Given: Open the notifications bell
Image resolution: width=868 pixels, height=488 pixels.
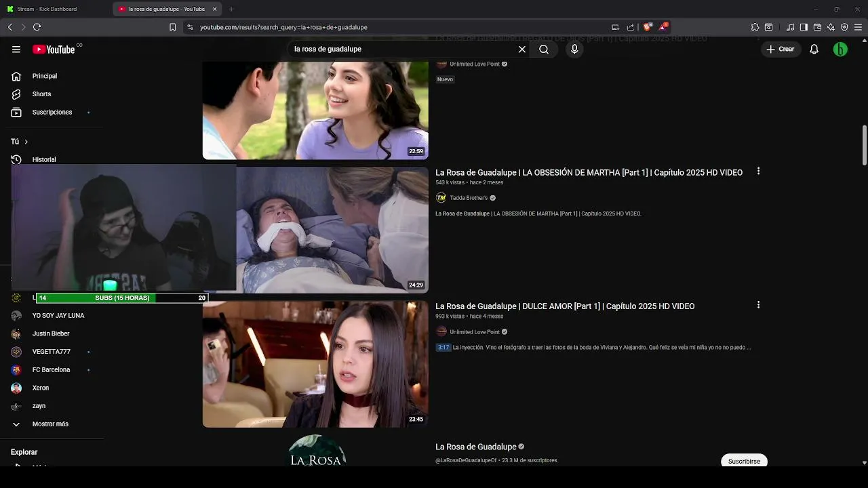Looking at the screenshot, I should (814, 49).
